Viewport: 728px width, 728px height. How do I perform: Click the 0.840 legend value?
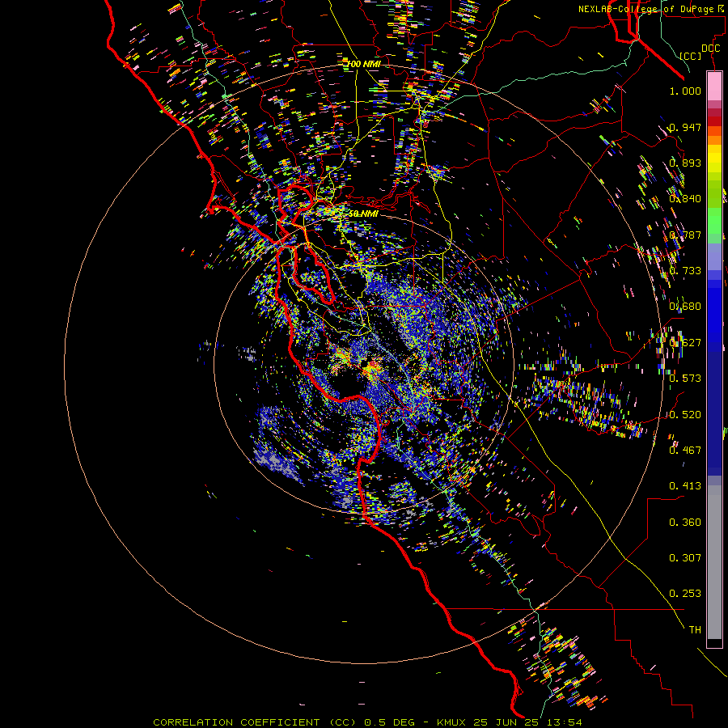tap(685, 199)
